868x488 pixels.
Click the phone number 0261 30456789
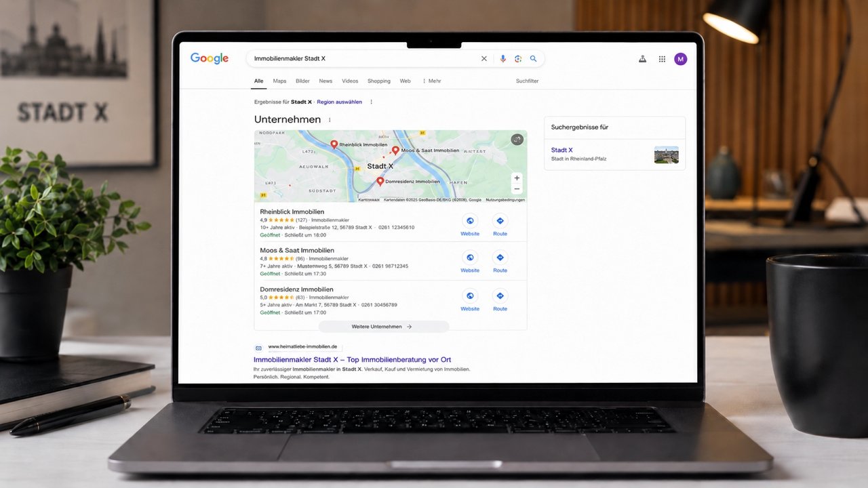click(379, 305)
